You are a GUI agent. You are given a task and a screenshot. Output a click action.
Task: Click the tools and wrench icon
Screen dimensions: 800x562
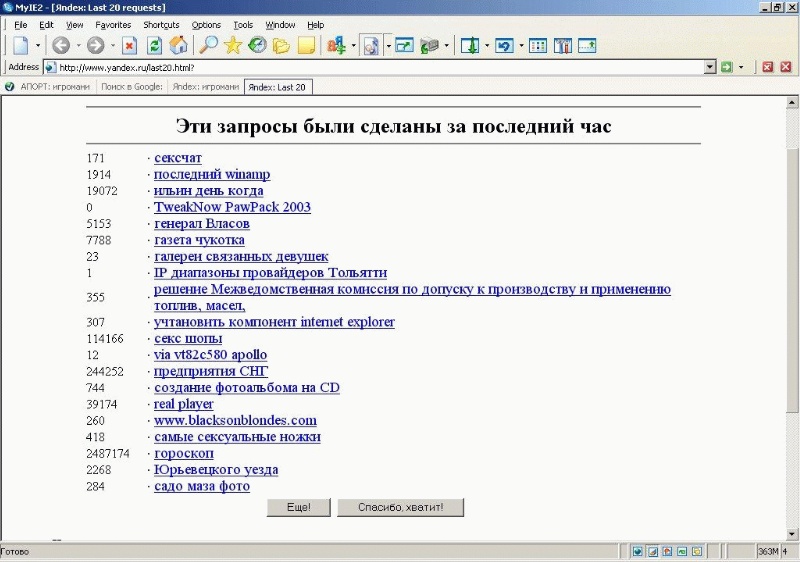563,46
